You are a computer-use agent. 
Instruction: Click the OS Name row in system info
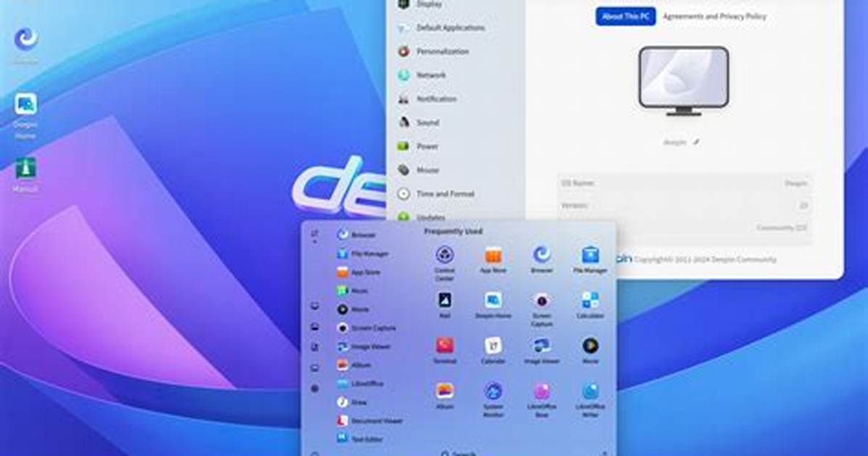click(684, 184)
